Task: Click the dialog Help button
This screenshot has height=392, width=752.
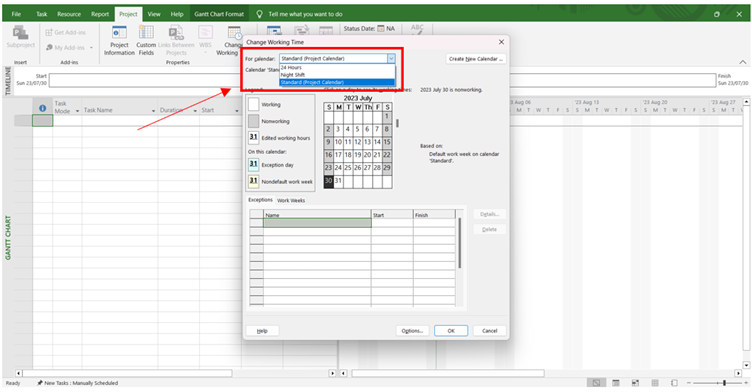Action: [262, 331]
